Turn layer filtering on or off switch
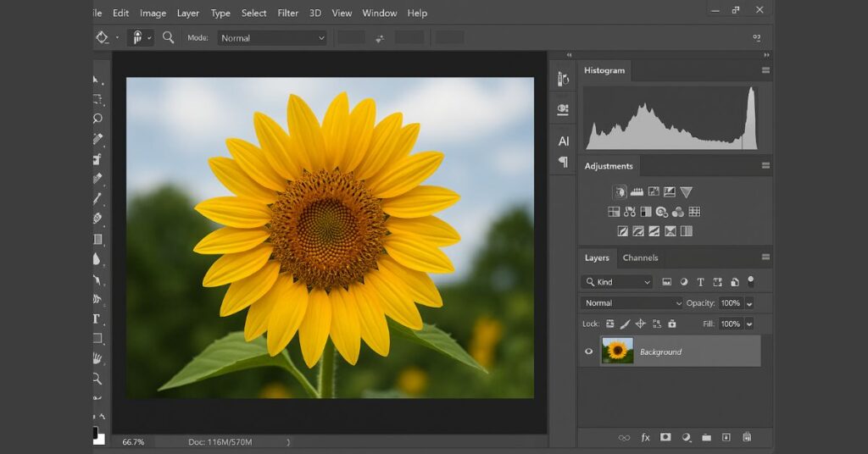 point(751,281)
